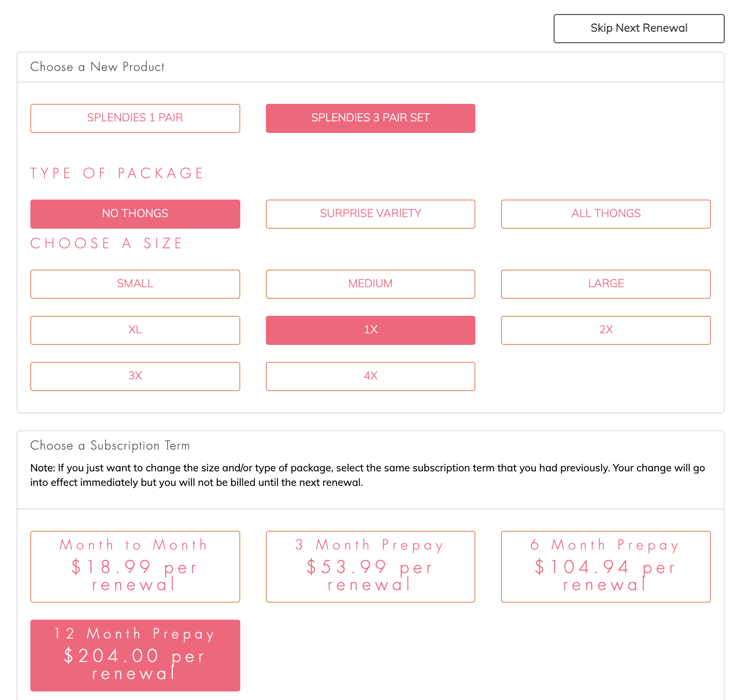Select size 2X
Viewport: 749px width, 700px height.
click(606, 330)
